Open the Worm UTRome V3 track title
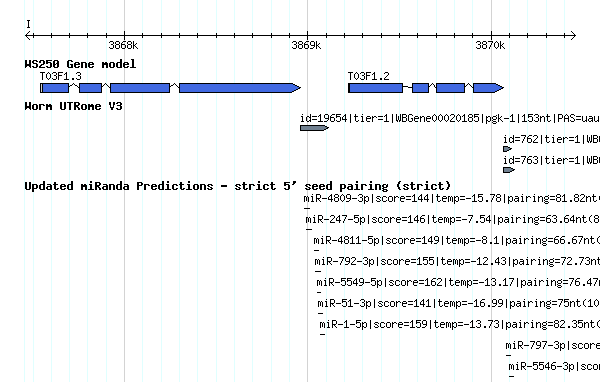 (x=73, y=106)
